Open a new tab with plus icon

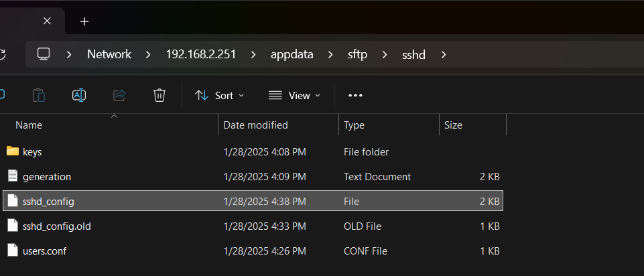click(x=84, y=21)
